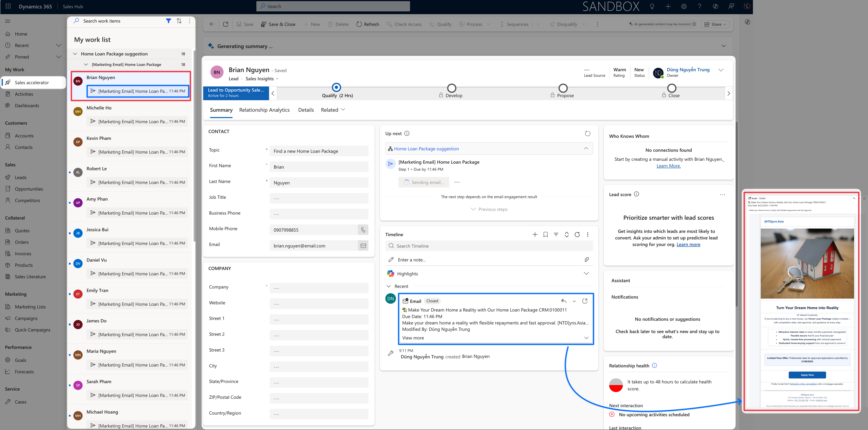This screenshot has height=430, width=868.
Task: Click the refresh icon in the Up next card
Action: click(587, 134)
